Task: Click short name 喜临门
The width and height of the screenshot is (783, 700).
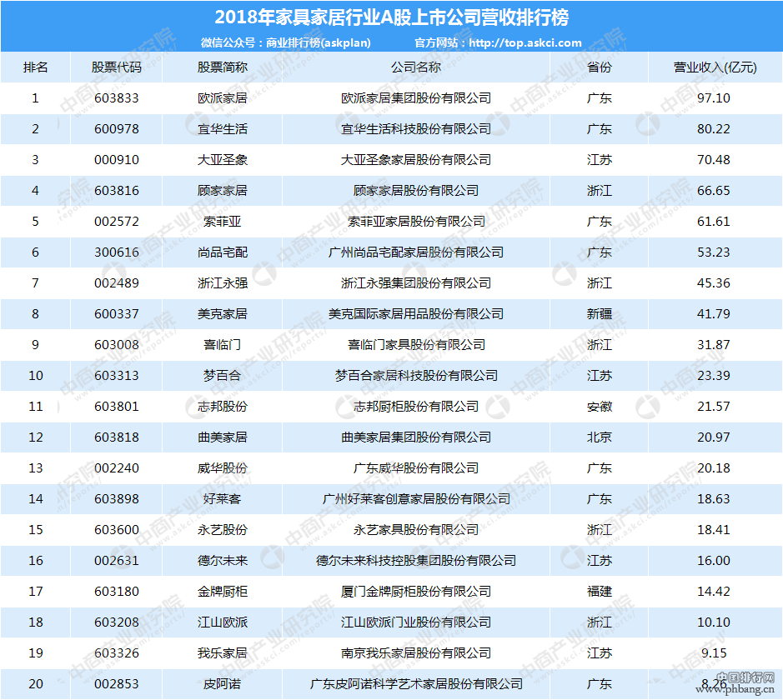Action: click(x=222, y=345)
